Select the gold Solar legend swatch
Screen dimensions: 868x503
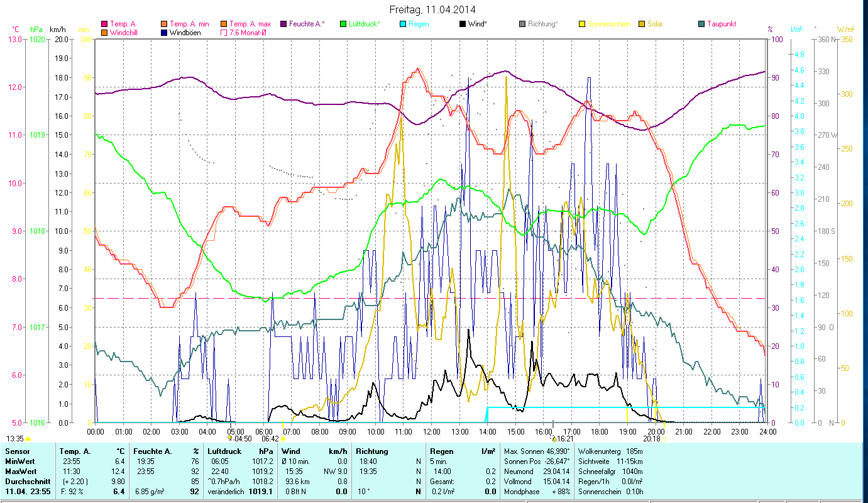(x=641, y=24)
